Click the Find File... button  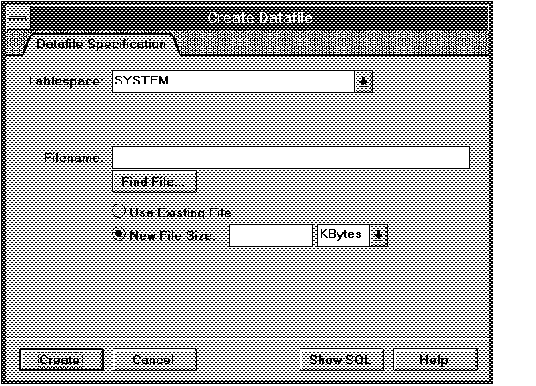pyautogui.click(x=155, y=182)
